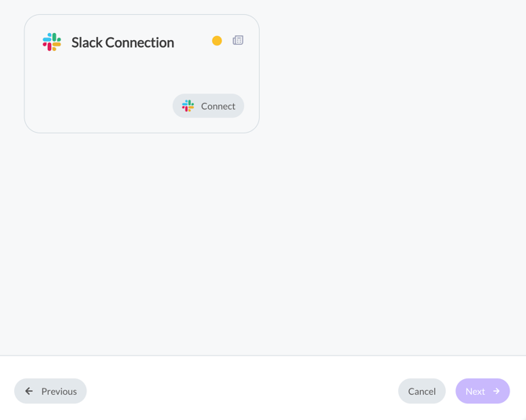Proceed with the Next button
This screenshot has height=420, width=526.
[482, 391]
